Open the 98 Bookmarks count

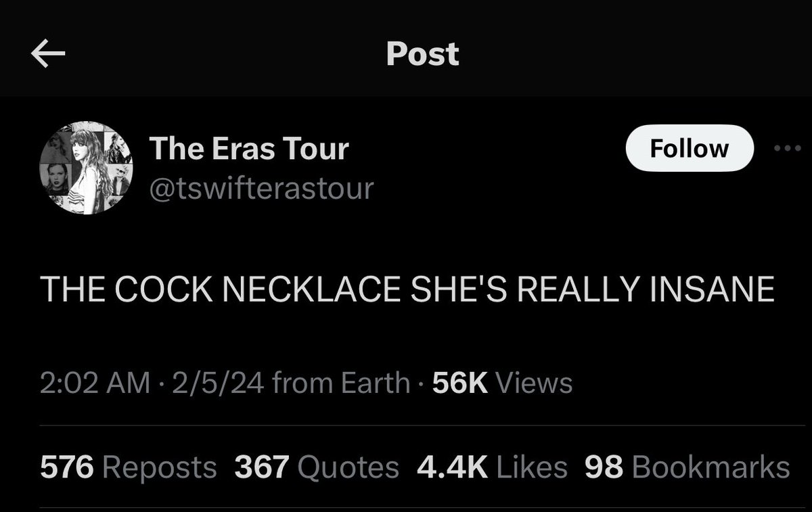(687, 467)
